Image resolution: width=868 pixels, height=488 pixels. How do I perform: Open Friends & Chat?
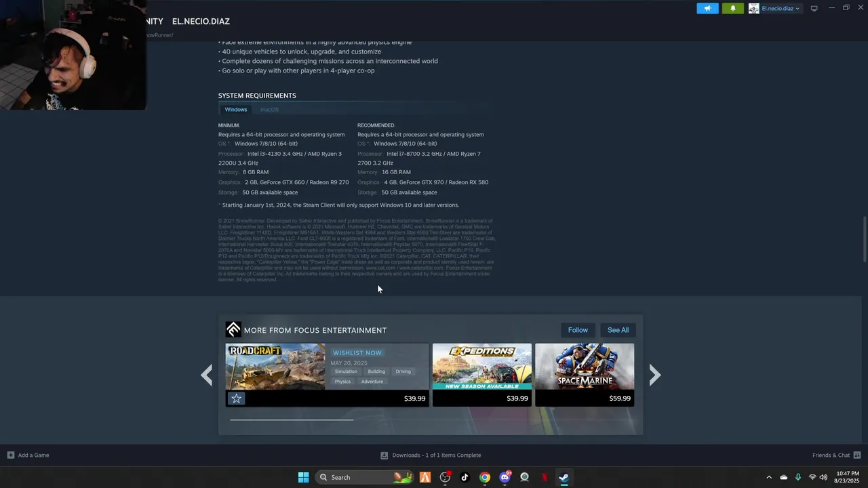click(x=831, y=455)
